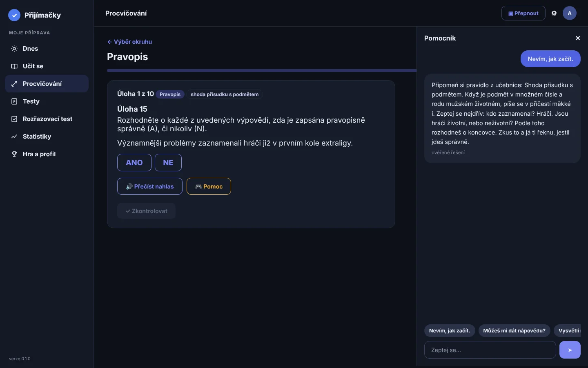The width and height of the screenshot is (588, 368).
Task: Click the Přijímačky checkmark logo
Action: (14, 15)
